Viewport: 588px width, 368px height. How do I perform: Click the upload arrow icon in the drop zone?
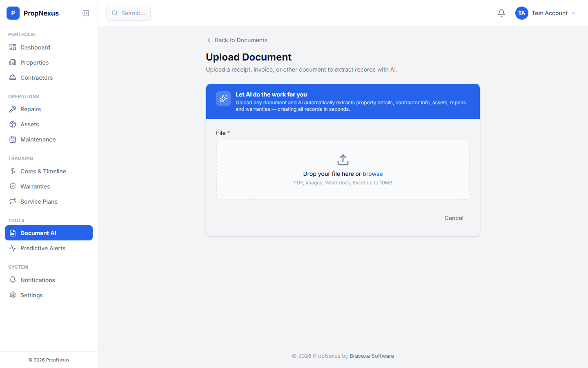pos(343,160)
